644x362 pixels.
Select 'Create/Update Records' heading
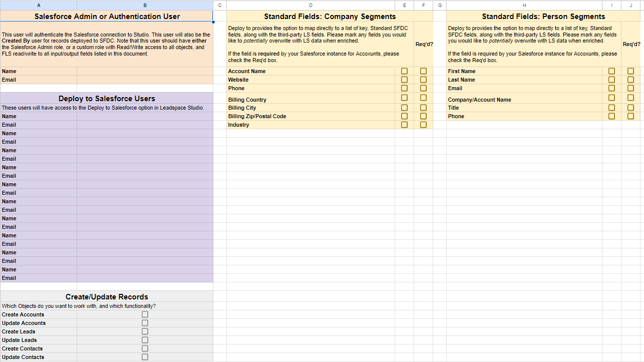(x=107, y=297)
